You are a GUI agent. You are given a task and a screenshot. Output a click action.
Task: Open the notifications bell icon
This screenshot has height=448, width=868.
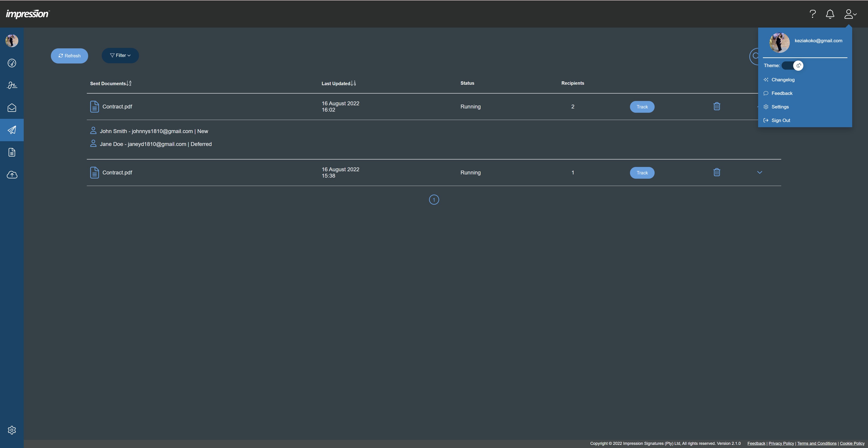tap(830, 14)
